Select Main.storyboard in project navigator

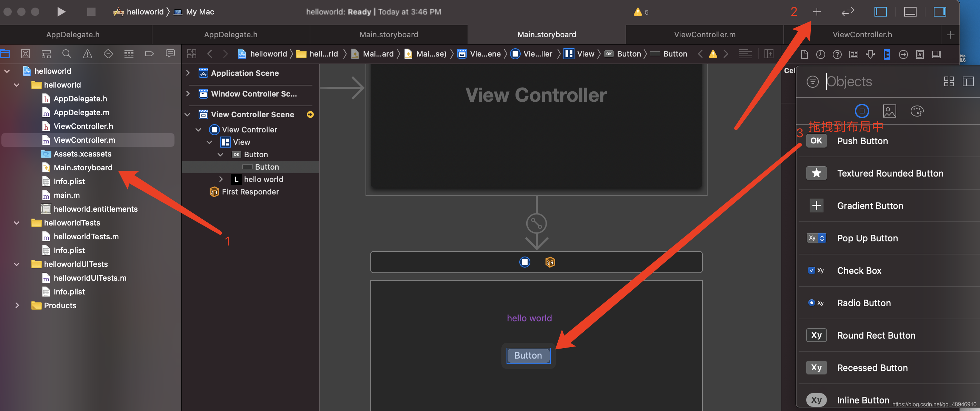click(x=83, y=168)
